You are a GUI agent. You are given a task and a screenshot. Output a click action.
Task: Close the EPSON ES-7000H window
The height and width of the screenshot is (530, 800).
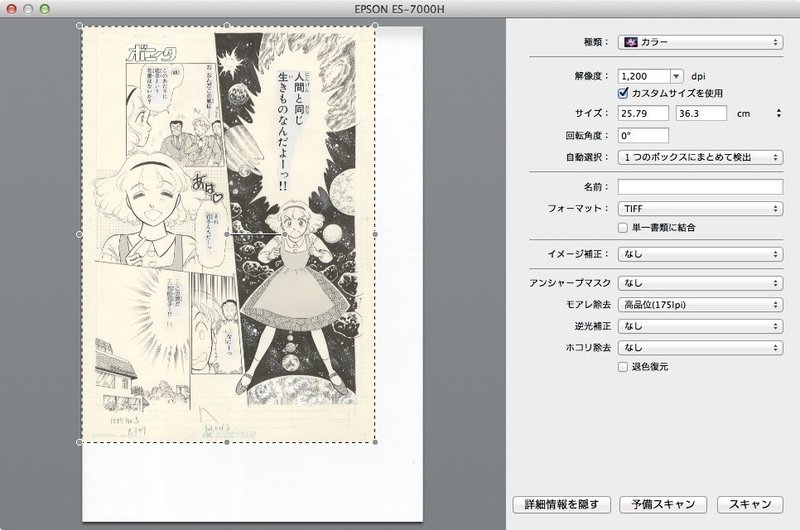(11, 9)
